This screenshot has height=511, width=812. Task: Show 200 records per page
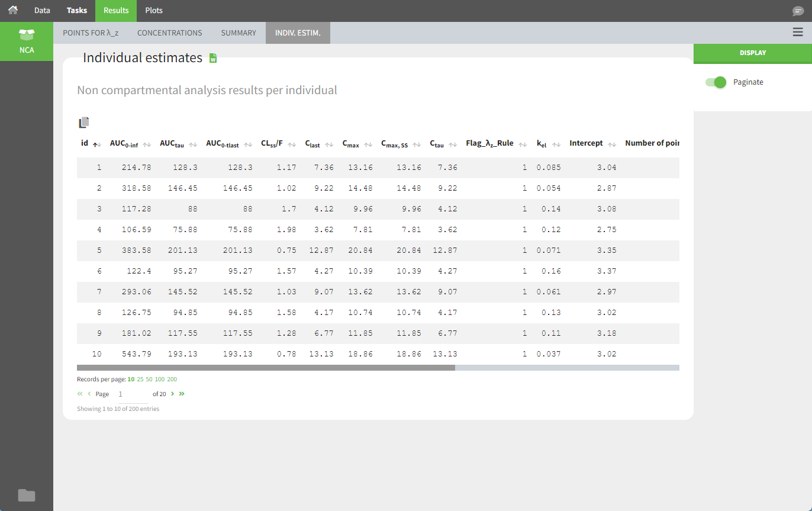pyautogui.click(x=172, y=379)
